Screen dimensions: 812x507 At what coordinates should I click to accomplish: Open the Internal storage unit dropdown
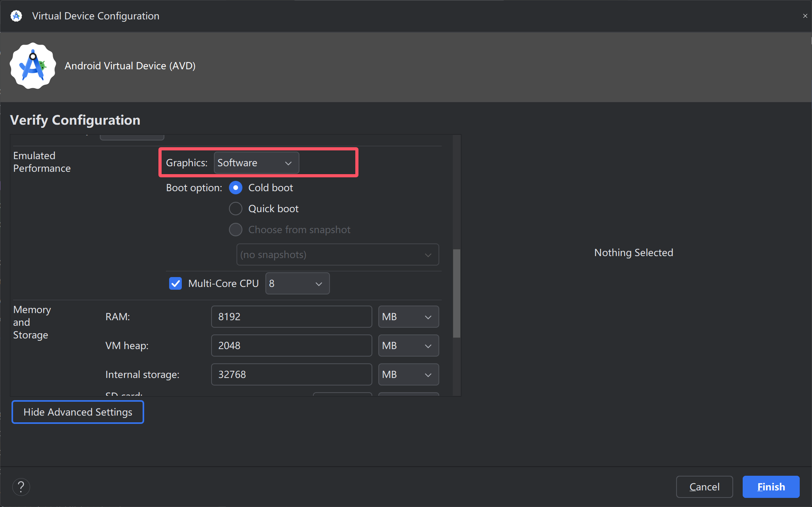pyautogui.click(x=408, y=374)
